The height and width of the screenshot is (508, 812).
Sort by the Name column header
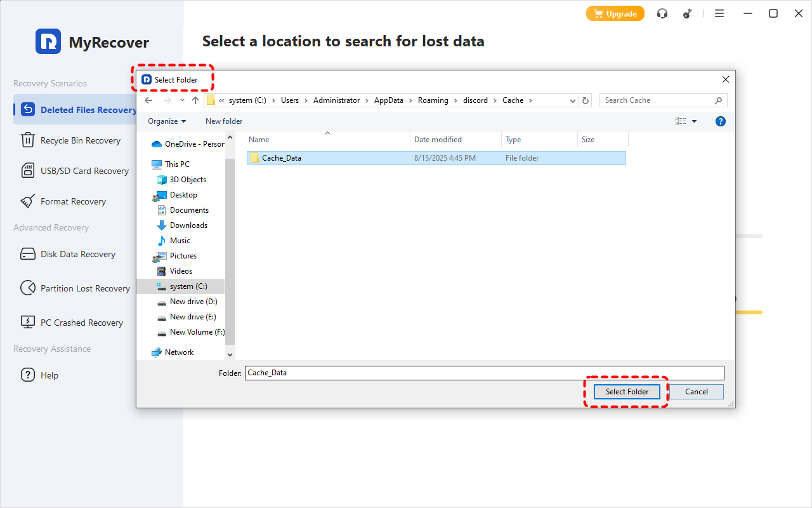tap(327, 140)
